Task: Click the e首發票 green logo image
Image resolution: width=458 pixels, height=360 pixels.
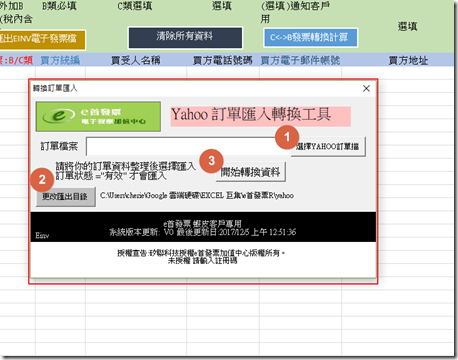Action: click(98, 117)
